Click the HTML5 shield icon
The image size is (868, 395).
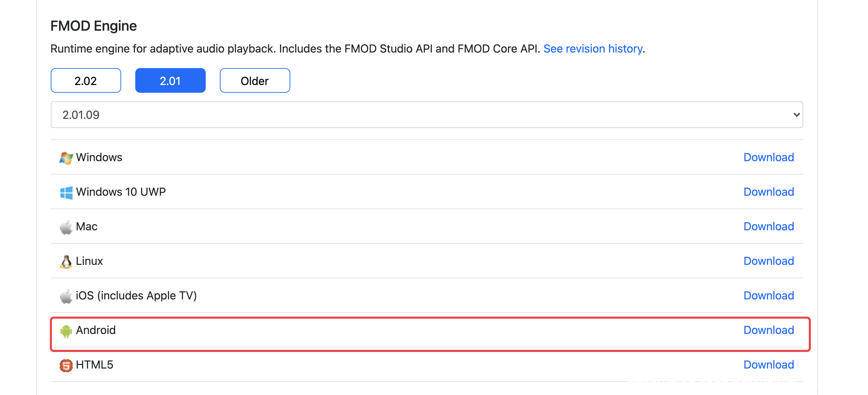66,365
